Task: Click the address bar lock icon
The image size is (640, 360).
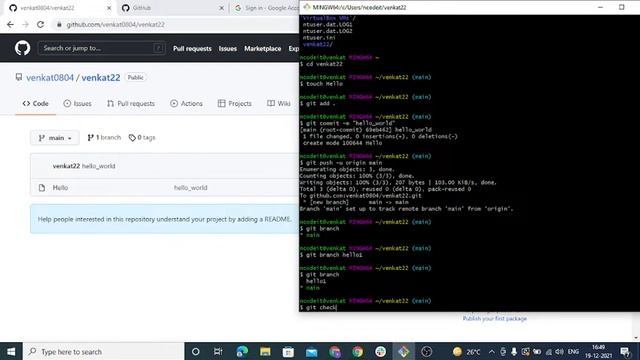Action: pos(59,24)
